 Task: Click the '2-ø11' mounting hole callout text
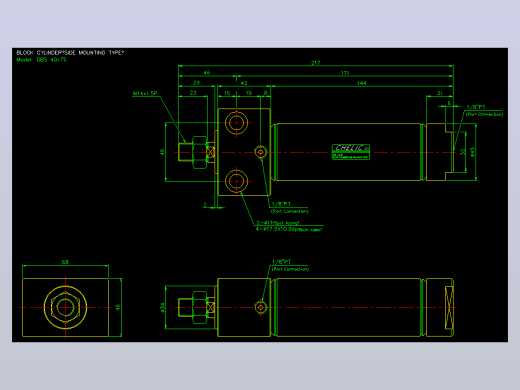(x=278, y=223)
